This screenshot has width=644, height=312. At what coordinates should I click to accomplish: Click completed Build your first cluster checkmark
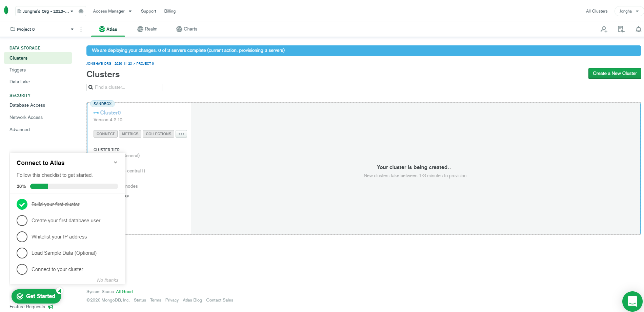(22, 204)
